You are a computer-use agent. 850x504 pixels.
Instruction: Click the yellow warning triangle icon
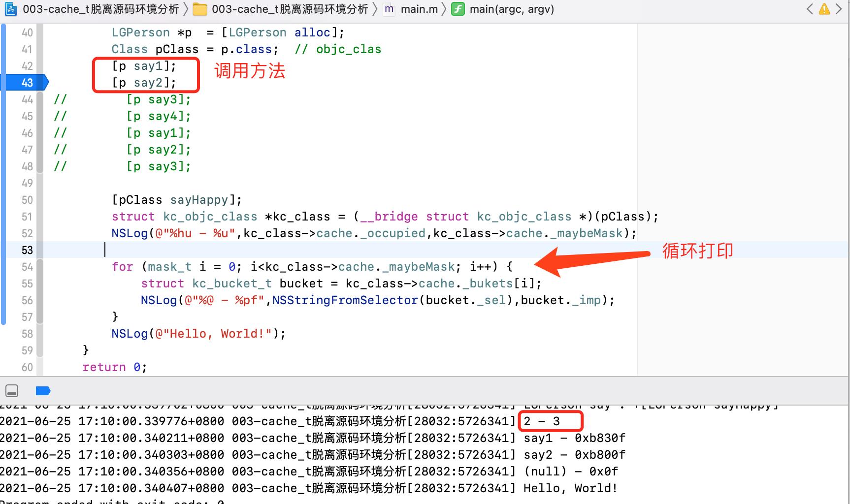point(824,9)
